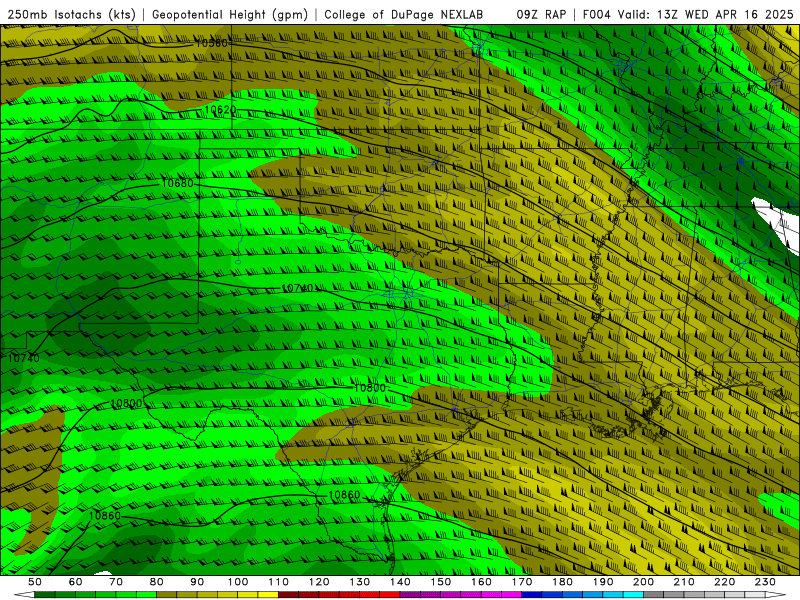Click the 70 tick label on the colorbar

pos(116,582)
